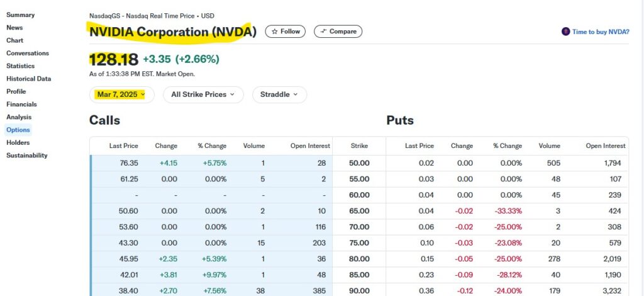Click the Compare button
644x296 pixels.
338,31
